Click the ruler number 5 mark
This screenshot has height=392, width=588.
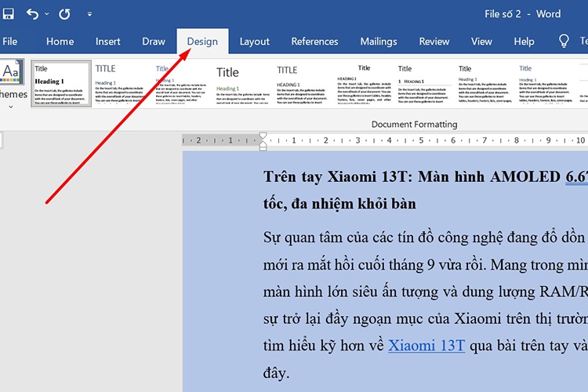point(421,140)
